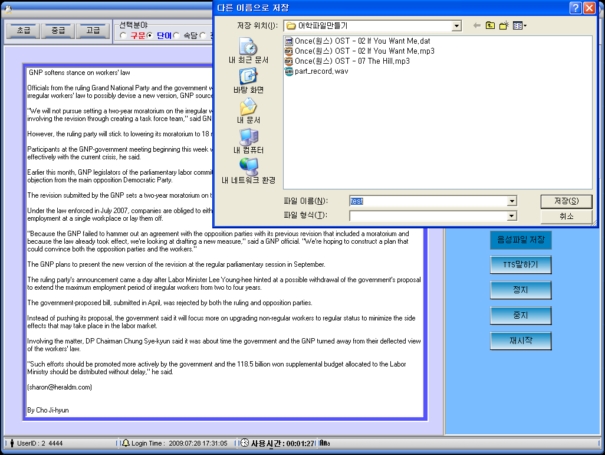The height and width of the screenshot is (455, 605).
Task: Click the folder icon next to 어학파일만들기
Action: click(x=291, y=26)
